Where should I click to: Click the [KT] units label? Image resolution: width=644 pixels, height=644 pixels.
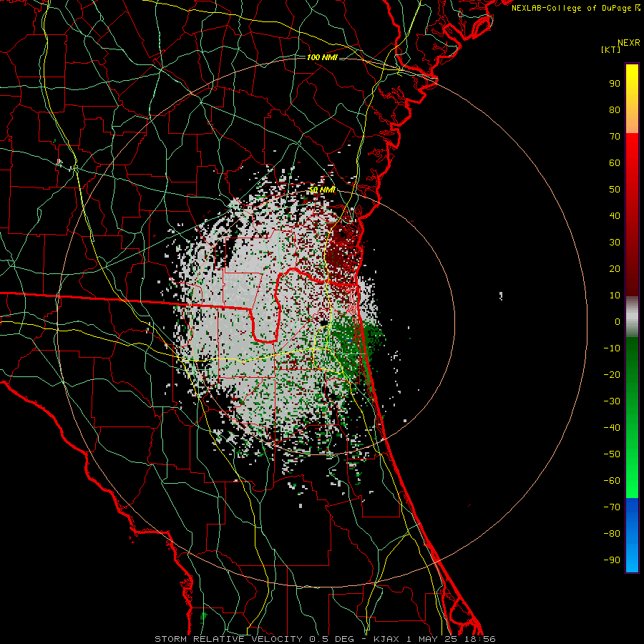[611, 49]
